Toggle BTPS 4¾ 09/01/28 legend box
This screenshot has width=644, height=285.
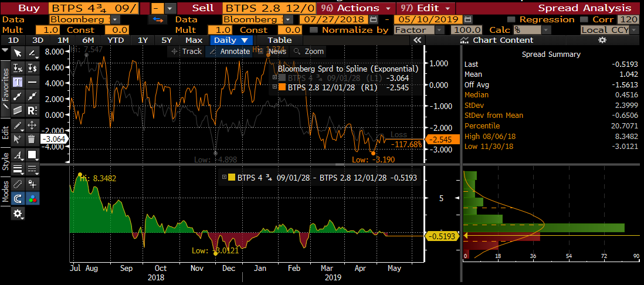282,77
